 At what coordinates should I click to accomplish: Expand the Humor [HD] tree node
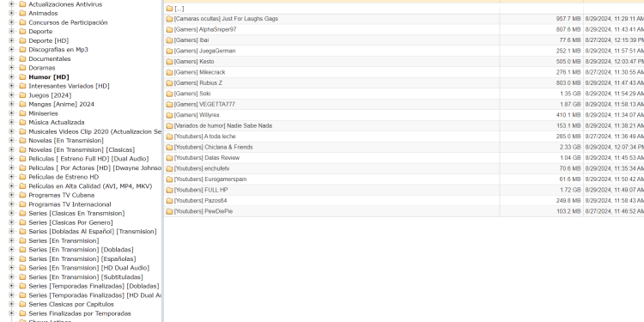pyautogui.click(x=11, y=76)
